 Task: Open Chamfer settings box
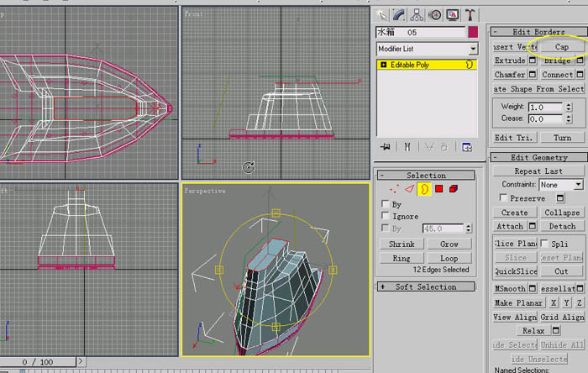point(533,75)
